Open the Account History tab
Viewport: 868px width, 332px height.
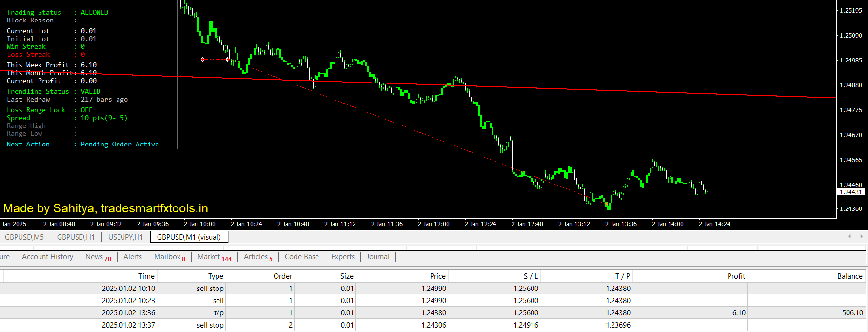click(47, 257)
